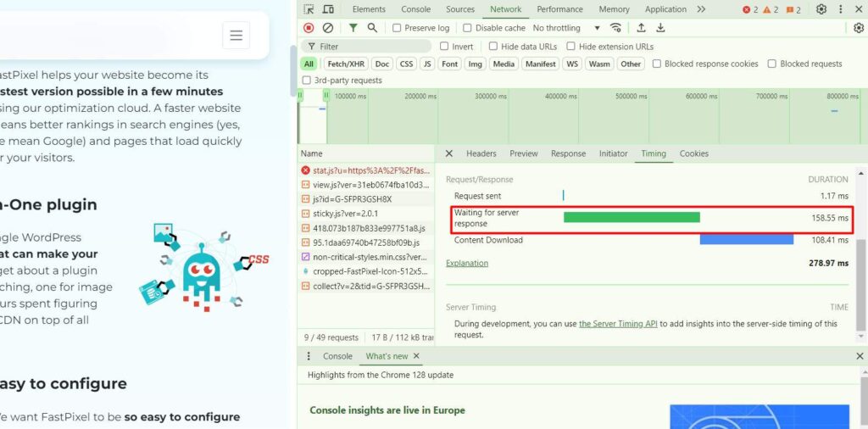Switch to the Performance tab
Screen dimensions: 868x429
(559, 9)
